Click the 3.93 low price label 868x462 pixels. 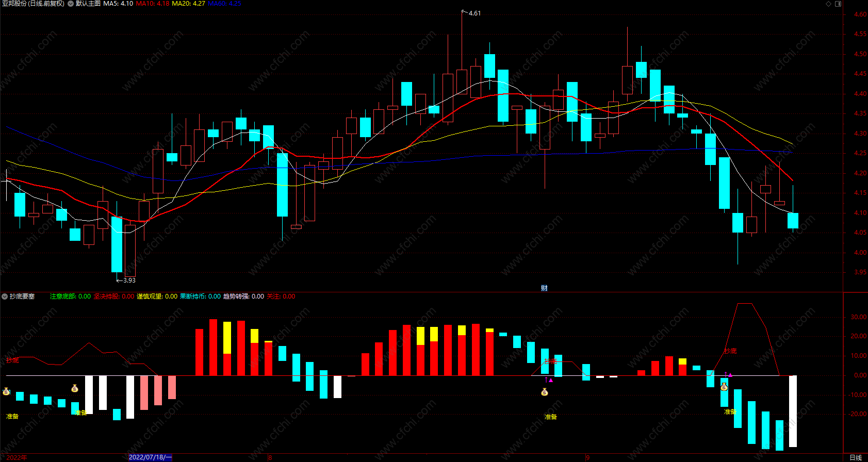coord(129,280)
